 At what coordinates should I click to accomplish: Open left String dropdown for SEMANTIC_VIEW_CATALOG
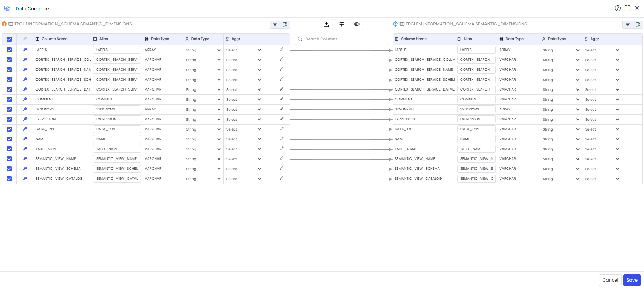pos(203,179)
